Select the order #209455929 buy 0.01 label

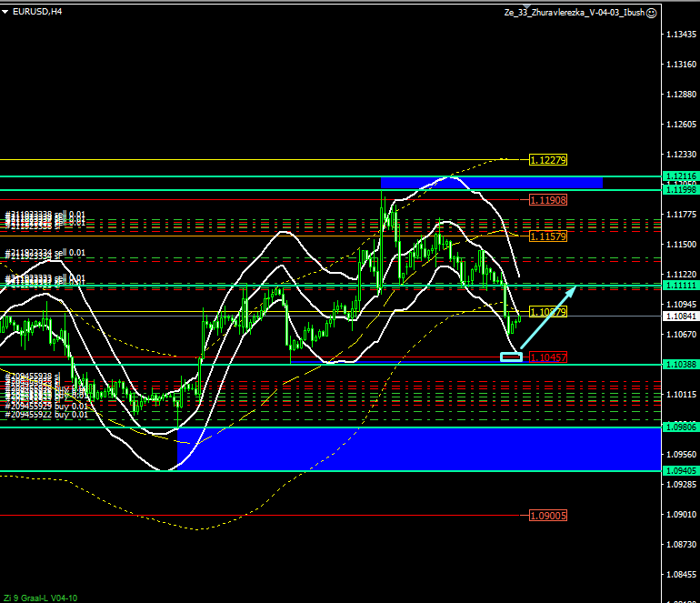tap(46, 406)
